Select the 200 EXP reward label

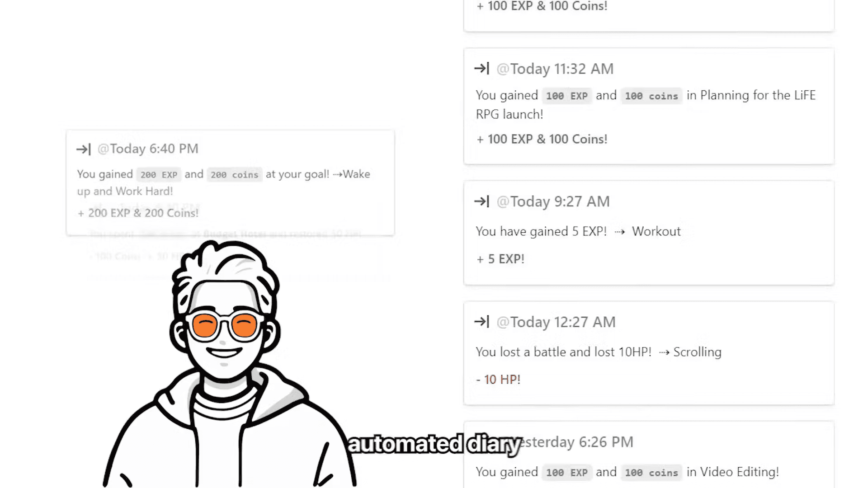click(157, 174)
